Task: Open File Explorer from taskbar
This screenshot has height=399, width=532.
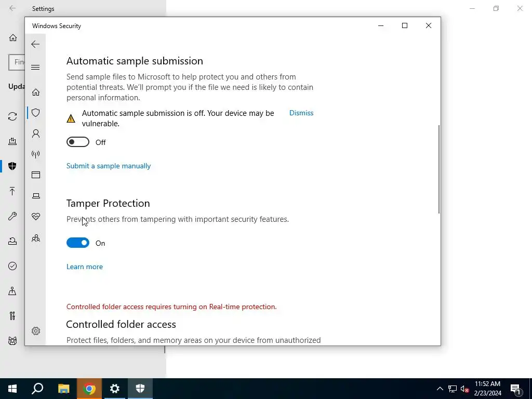Action: tap(63, 389)
